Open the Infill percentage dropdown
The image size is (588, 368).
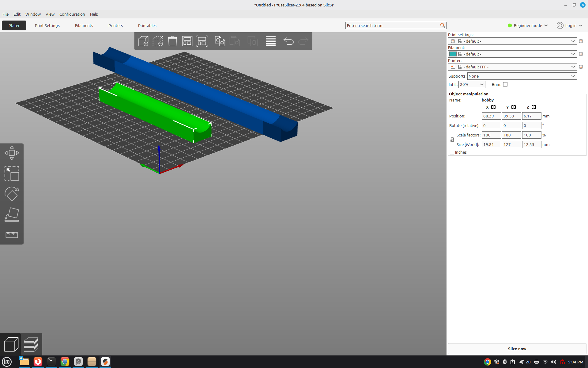point(472,84)
